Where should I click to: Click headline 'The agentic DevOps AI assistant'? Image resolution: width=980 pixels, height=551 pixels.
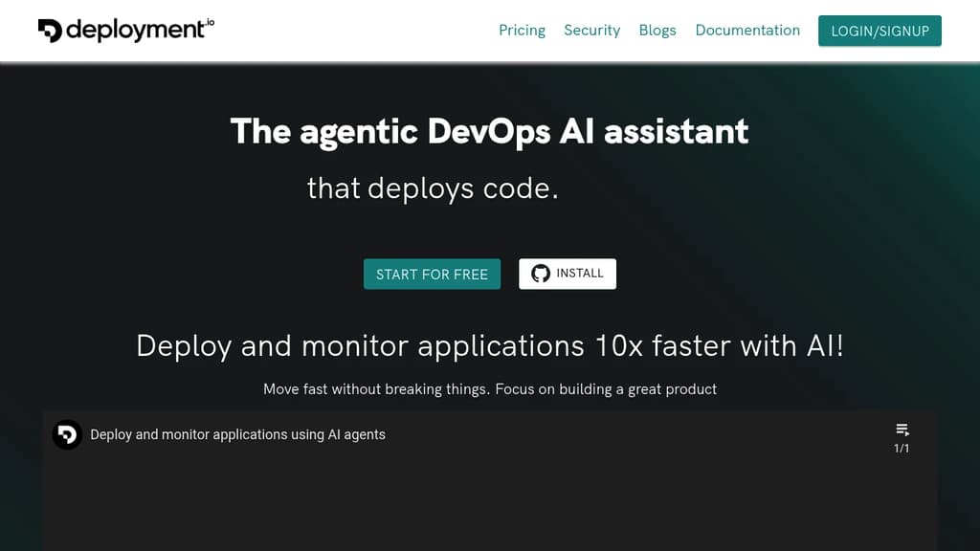coord(489,132)
